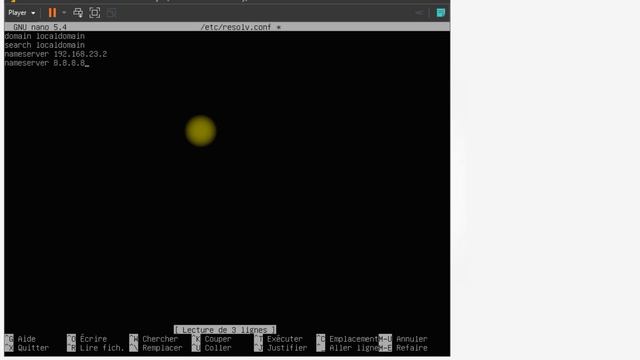This screenshot has height=360, width=640.
Task: Open the Player menu dropdown
Action: 22,13
